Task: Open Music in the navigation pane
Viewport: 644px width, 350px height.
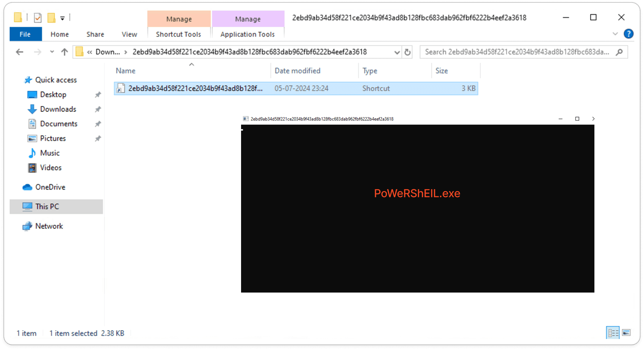Action: (50, 153)
